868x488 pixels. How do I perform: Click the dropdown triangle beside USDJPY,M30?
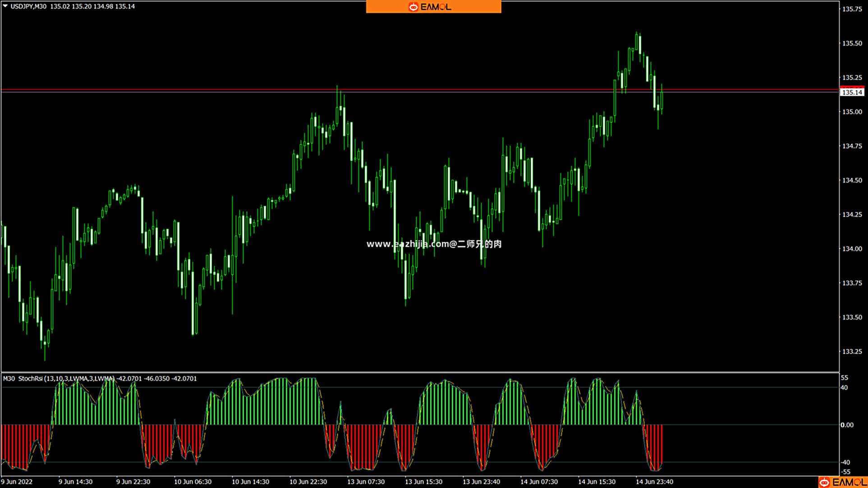click(x=5, y=6)
